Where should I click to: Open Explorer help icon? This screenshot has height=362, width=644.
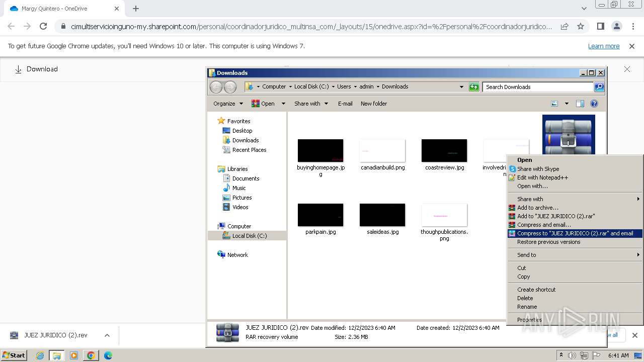pyautogui.click(x=594, y=104)
